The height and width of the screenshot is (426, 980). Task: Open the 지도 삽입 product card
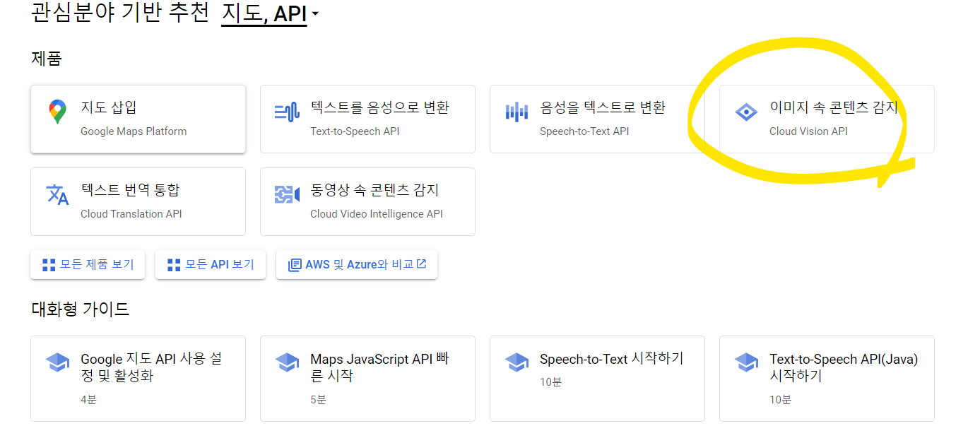pyautogui.click(x=138, y=119)
